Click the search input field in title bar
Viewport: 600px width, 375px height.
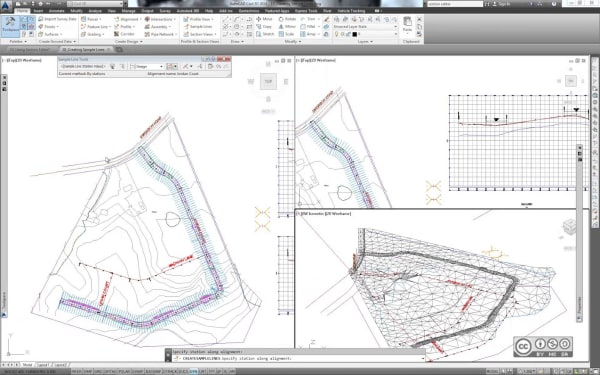(455, 4)
